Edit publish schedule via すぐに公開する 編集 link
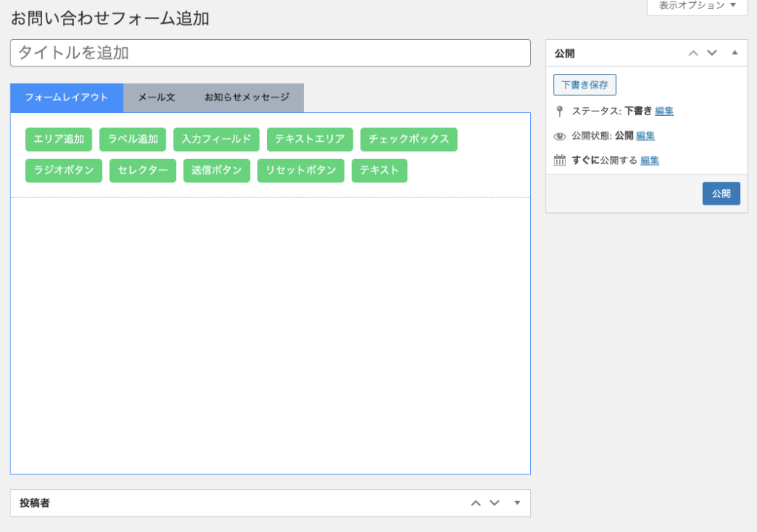Image resolution: width=757 pixels, height=532 pixels. [x=650, y=160]
